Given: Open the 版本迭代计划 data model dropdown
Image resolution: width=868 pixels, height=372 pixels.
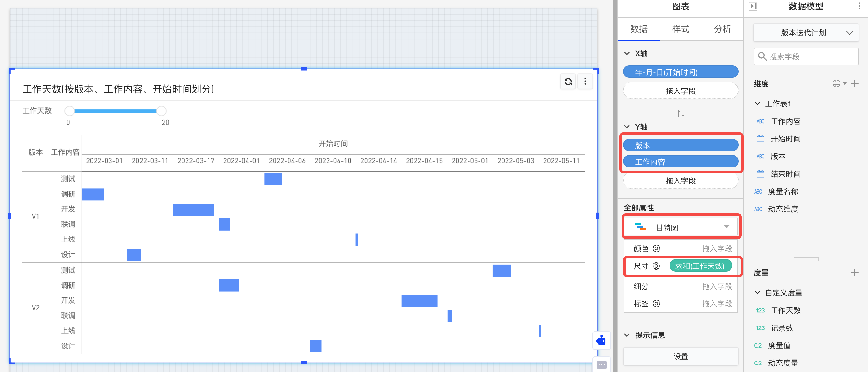Looking at the screenshot, I should pyautogui.click(x=806, y=33).
